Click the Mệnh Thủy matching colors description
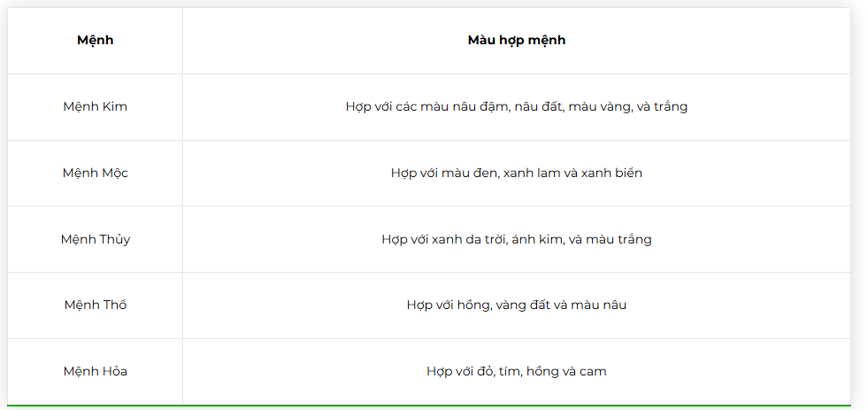 click(x=516, y=239)
